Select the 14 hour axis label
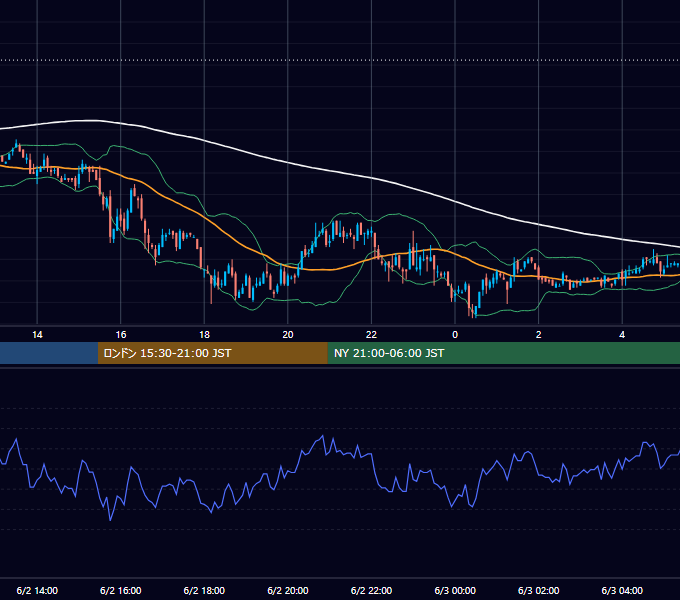The width and height of the screenshot is (680, 600). (x=37, y=335)
